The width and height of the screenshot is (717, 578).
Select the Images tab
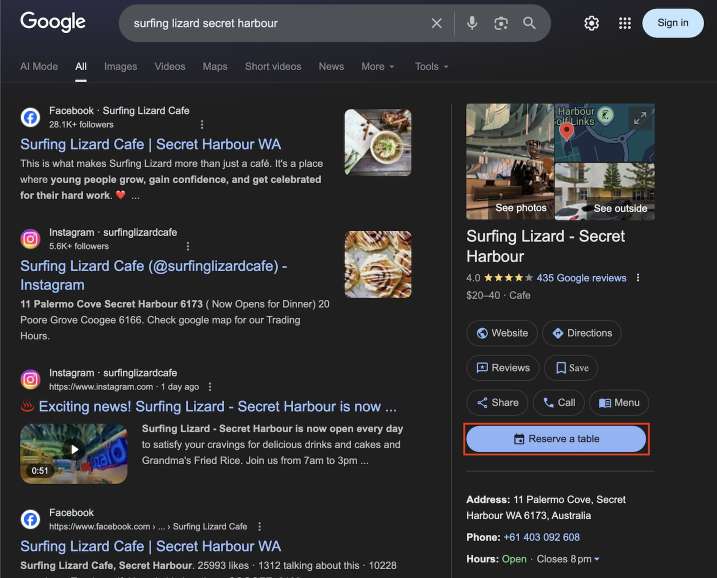coord(120,66)
